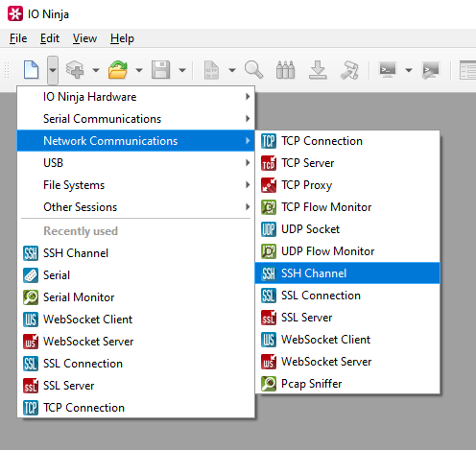The height and width of the screenshot is (450, 476).
Task: Expand the Other Sessions submenu
Action: click(x=136, y=207)
